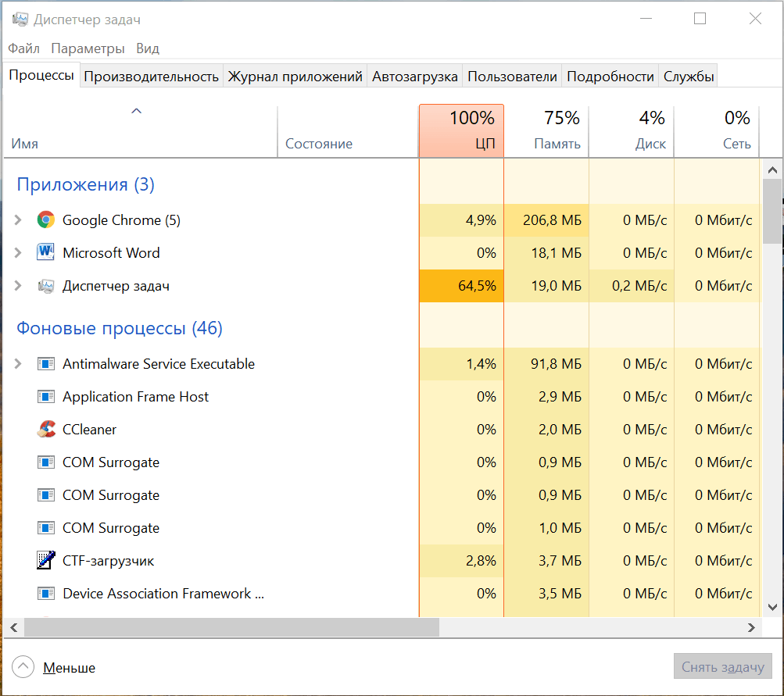Click the vertical scrollbar down arrow

click(771, 606)
